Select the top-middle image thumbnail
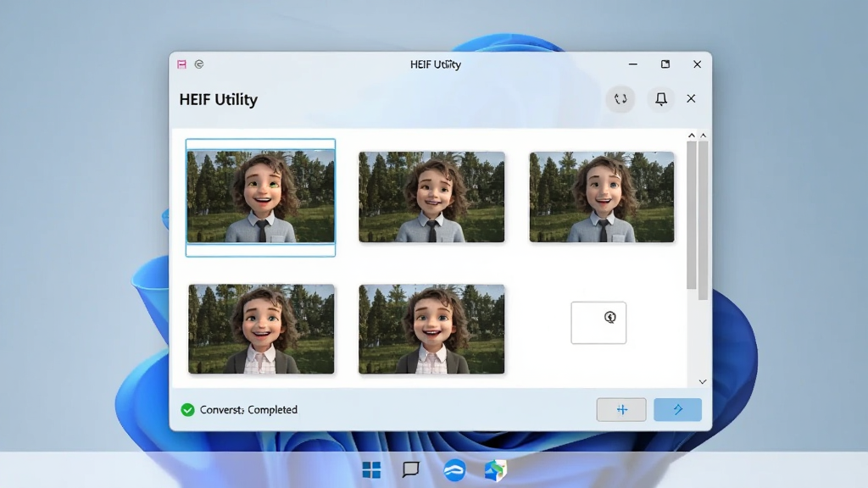The width and height of the screenshot is (868, 488). click(x=431, y=197)
